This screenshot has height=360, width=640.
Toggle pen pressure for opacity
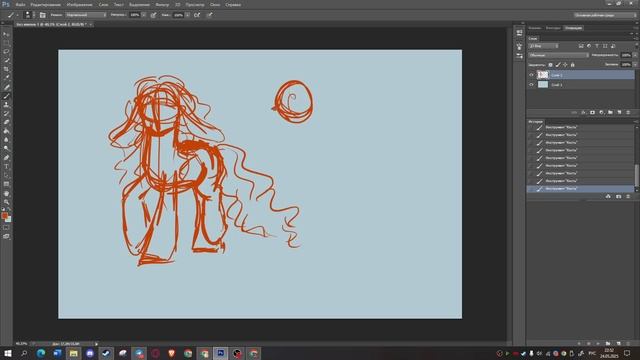pyautogui.click(x=153, y=15)
